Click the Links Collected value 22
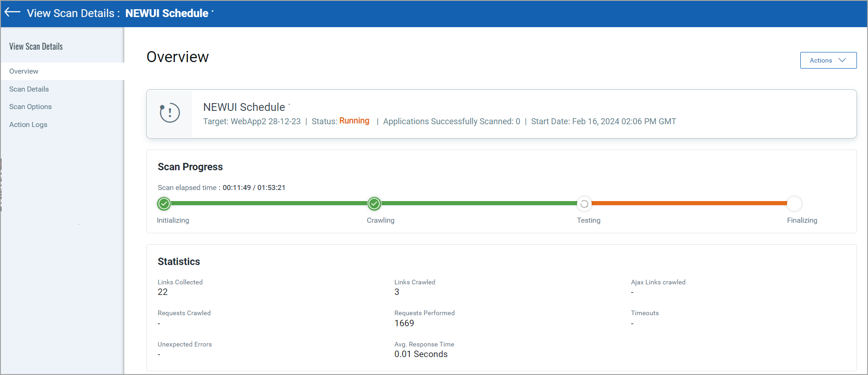The width and height of the screenshot is (868, 375). [163, 292]
